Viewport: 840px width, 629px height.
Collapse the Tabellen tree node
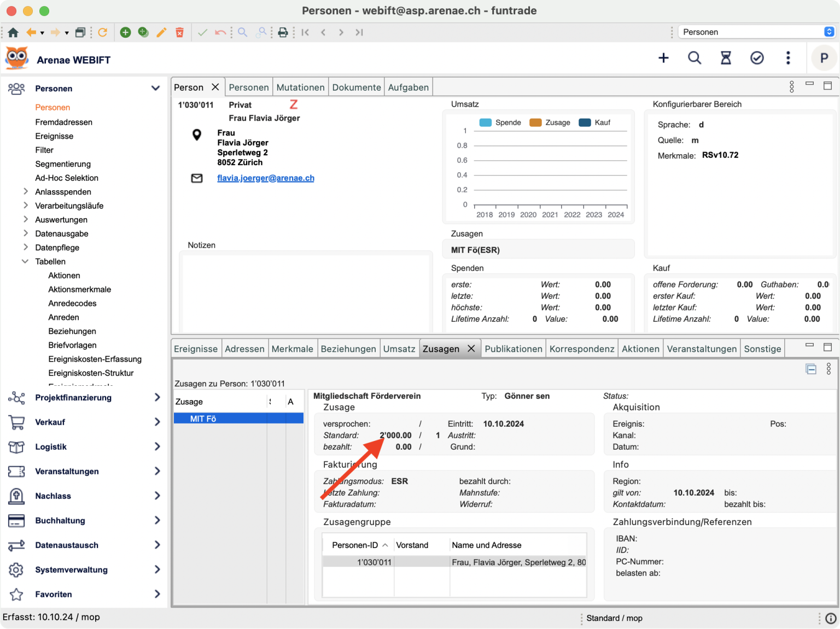[25, 261]
